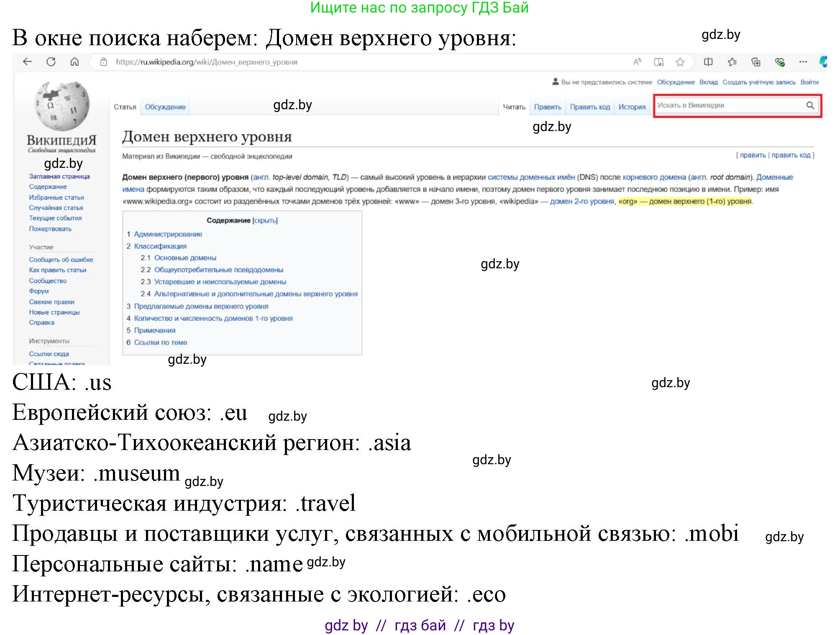The image size is (840, 635).
Task: Open the Форум link
Action: point(39,291)
